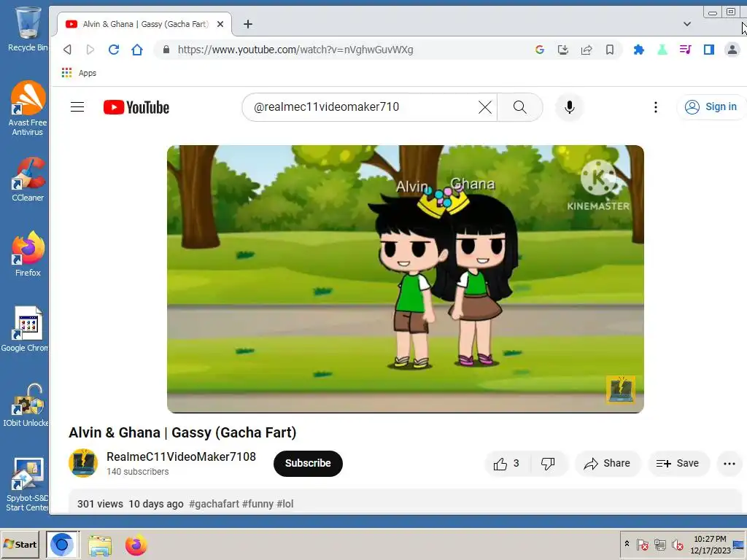
Task: Select Avast Free Antivirus desktop icon
Action: point(28,109)
